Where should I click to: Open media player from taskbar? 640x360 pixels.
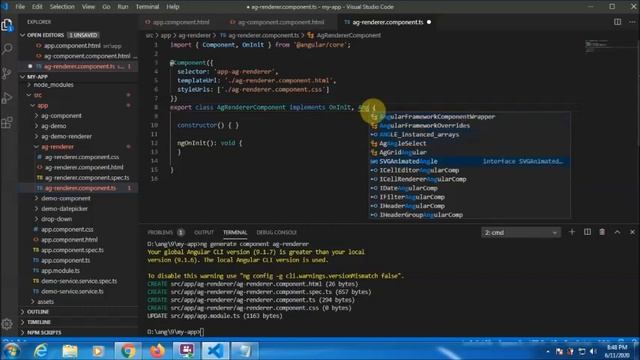pyautogui.click(x=98, y=351)
